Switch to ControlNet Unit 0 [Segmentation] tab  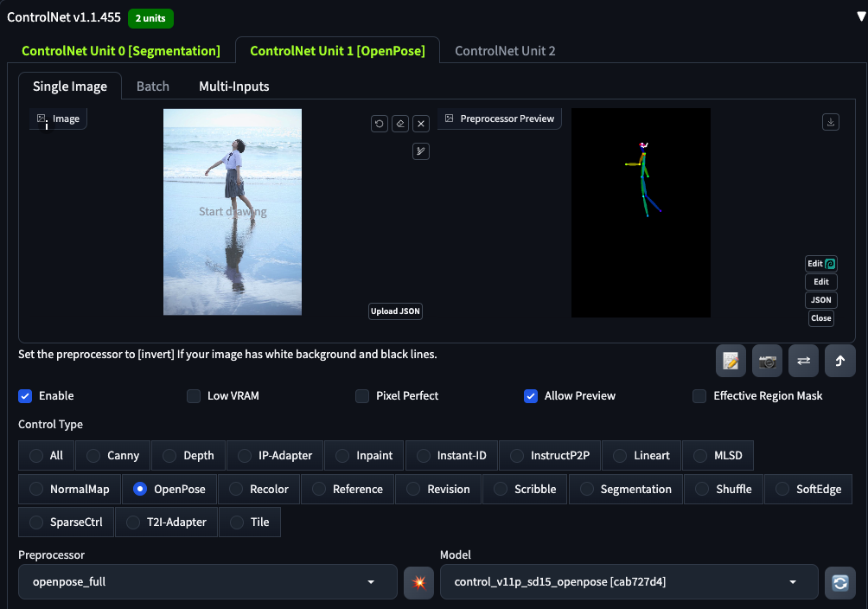[x=121, y=51]
